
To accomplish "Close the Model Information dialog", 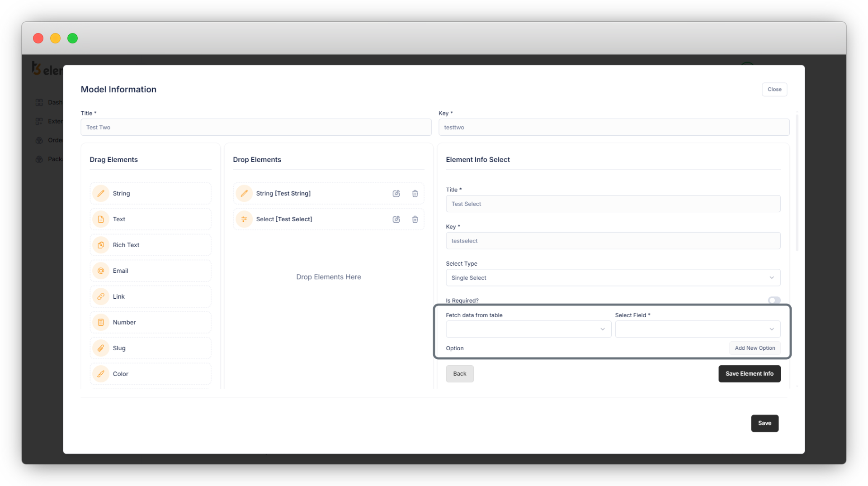I will 774,90.
